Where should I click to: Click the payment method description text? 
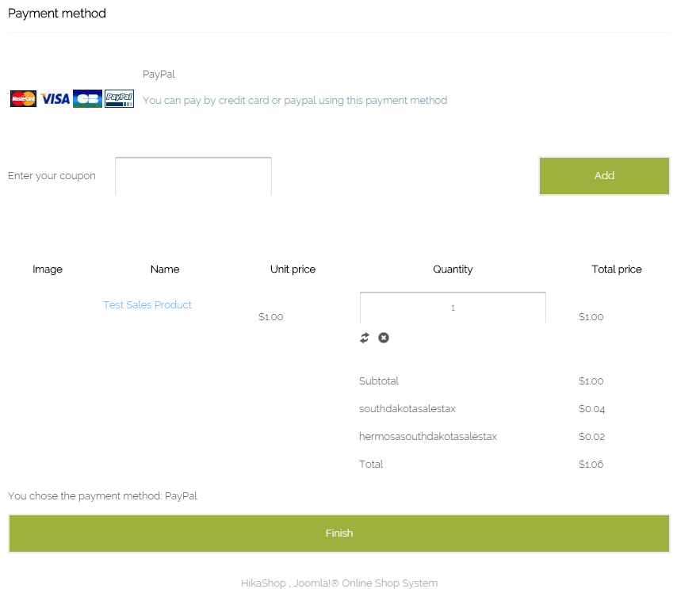point(295,101)
